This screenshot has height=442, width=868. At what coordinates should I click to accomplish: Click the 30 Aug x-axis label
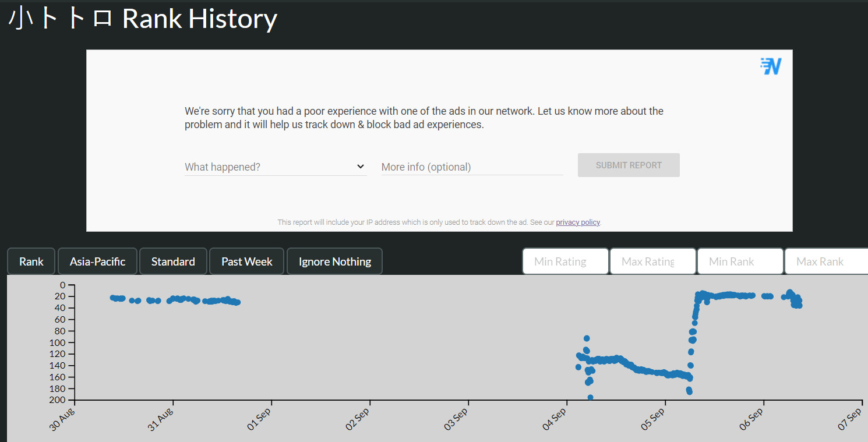63,418
